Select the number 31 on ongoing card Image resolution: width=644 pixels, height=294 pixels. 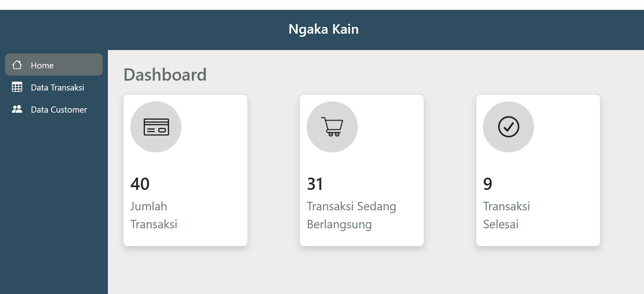[x=315, y=184]
